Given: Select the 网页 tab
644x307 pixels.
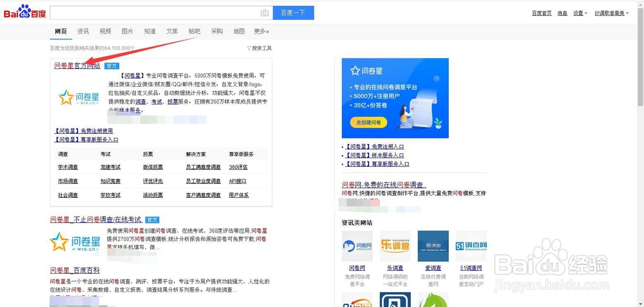Looking at the screenshot, I should 61,31.
